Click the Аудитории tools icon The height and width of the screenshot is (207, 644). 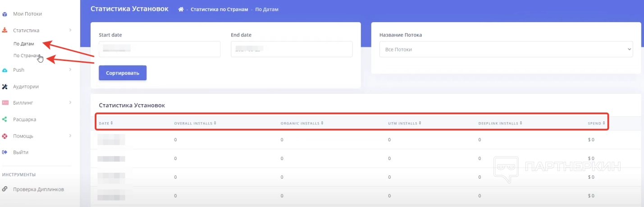(5, 87)
